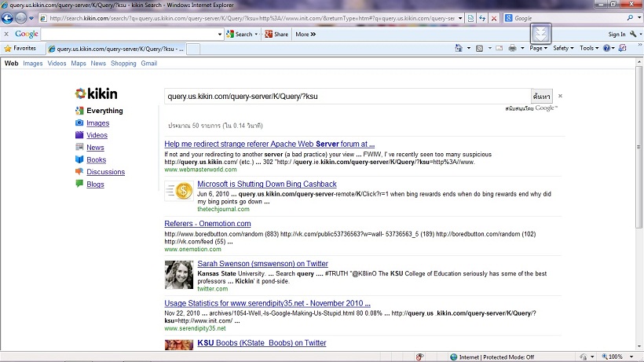Viewport: 644px width, 362px height.
Task: Click the News newspaper icon in sidebar
Action: pyautogui.click(x=79, y=147)
